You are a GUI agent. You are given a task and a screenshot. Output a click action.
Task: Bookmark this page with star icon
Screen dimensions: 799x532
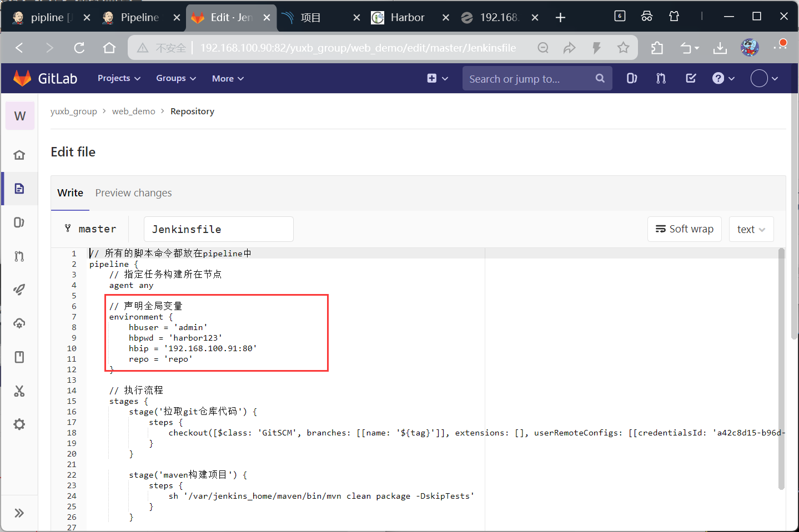tap(623, 48)
